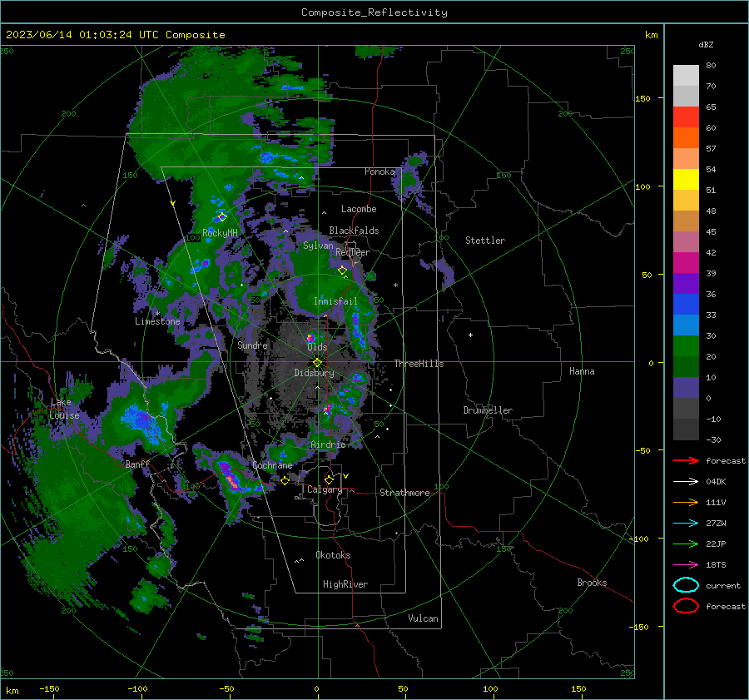Click the magenta 18TS arrow icon
The image size is (749, 700).
pyautogui.click(x=686, y=565)
